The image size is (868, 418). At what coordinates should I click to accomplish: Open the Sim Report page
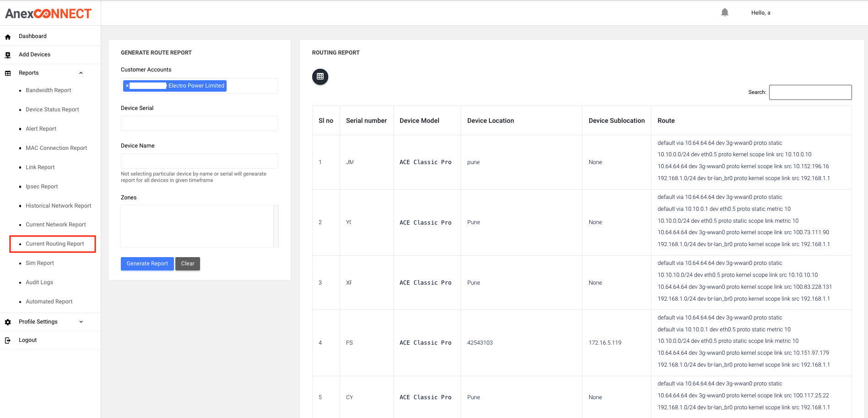[40, 263]
